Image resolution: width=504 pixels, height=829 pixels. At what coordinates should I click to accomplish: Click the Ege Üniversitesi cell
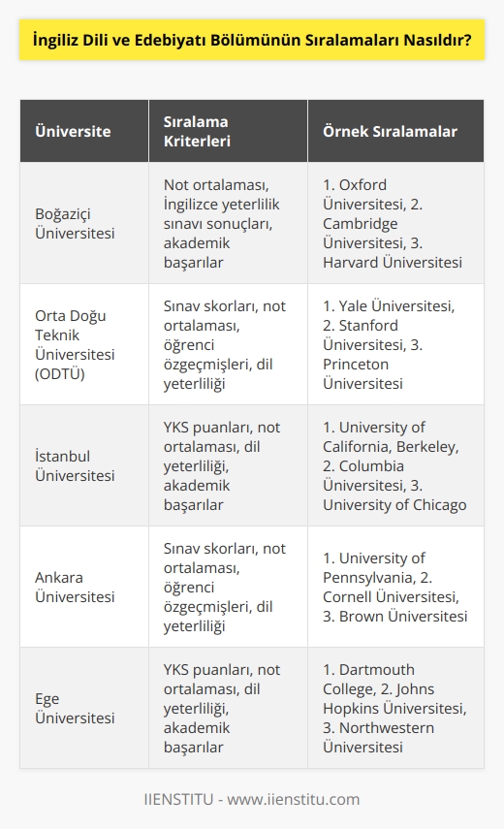84,708
